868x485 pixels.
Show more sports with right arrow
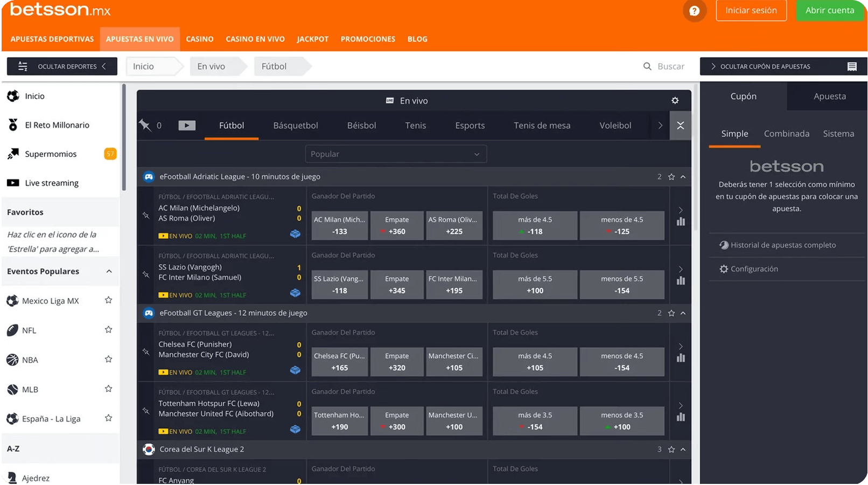pos(660,126)
